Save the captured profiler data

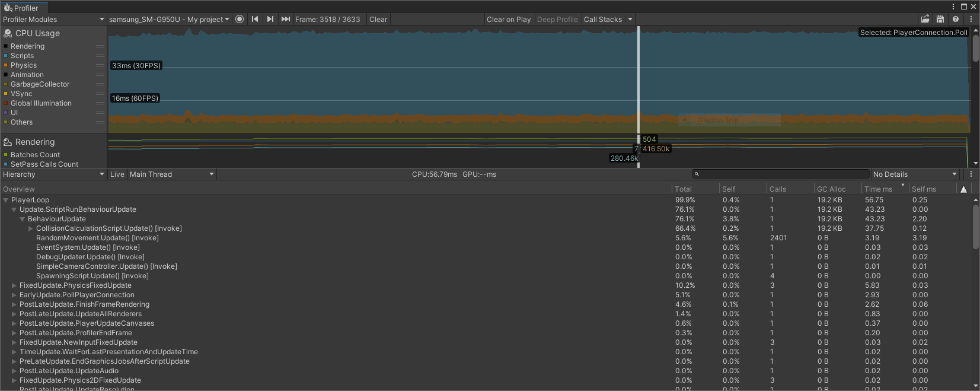tap(940, 19)
